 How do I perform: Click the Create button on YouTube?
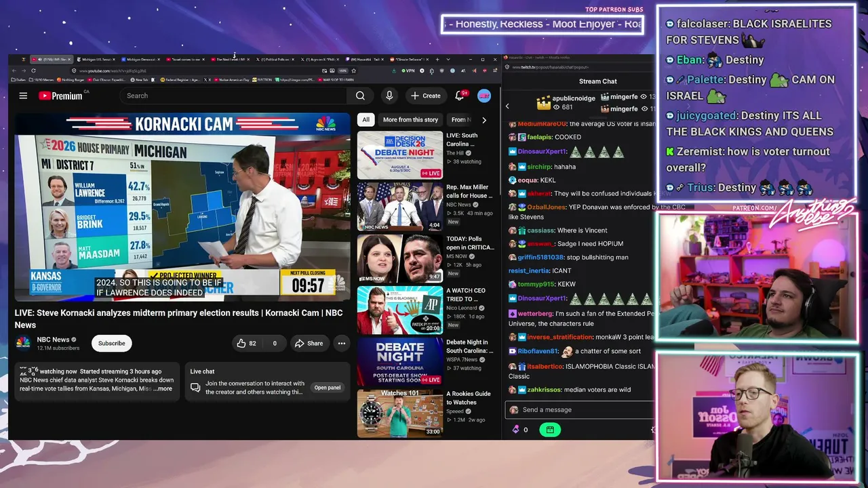pyautogui.click(x=426, y=96)
